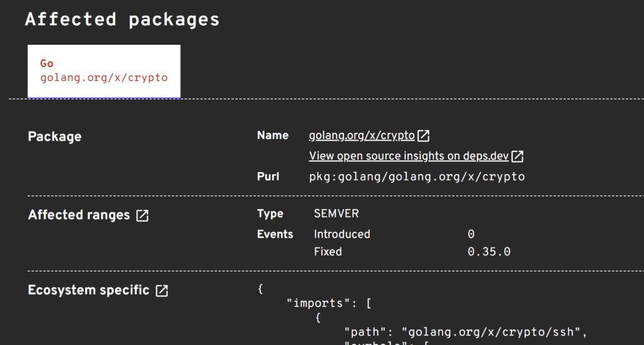Click the golang.org/x/crypto/ssh path value
This screenshot has height=345, width=644.
click(x=491, y=332)
